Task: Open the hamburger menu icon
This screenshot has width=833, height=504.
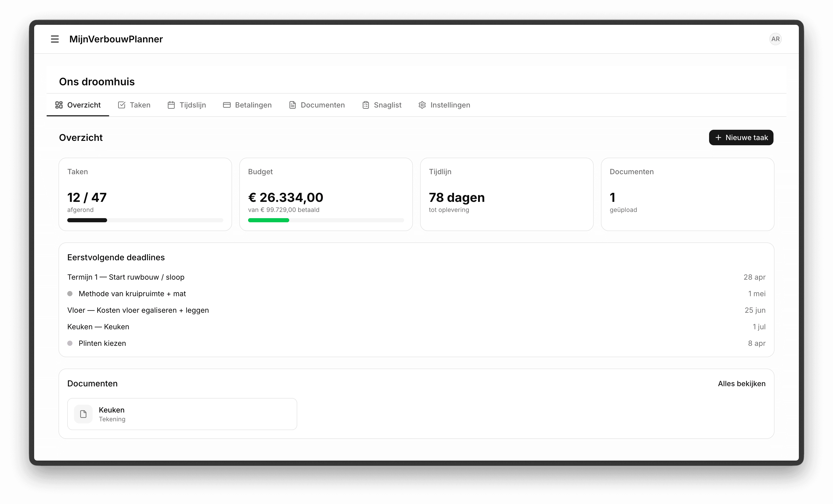Action: pos(55,39)
